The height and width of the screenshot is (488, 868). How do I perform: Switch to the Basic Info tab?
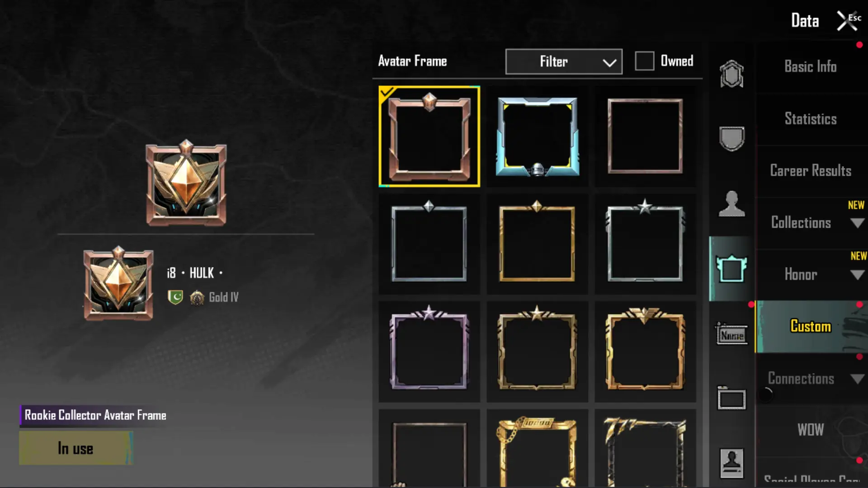tap(811, 67)
